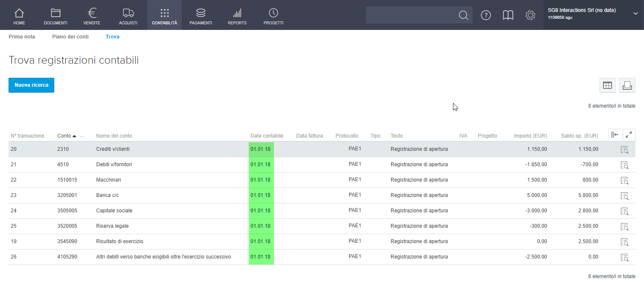Open the settings gear icon
Screen dimensions: 644x285
click(x=530, y=15)
